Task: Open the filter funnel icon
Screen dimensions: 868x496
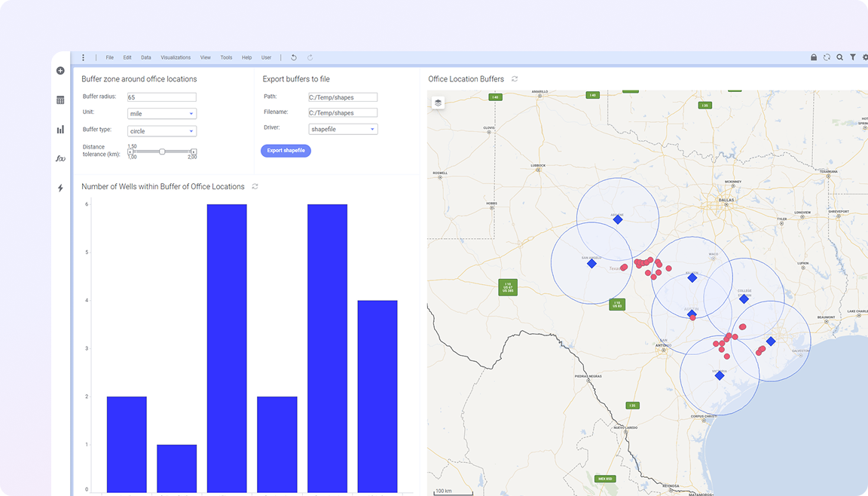Action: (x=852, y=57)
